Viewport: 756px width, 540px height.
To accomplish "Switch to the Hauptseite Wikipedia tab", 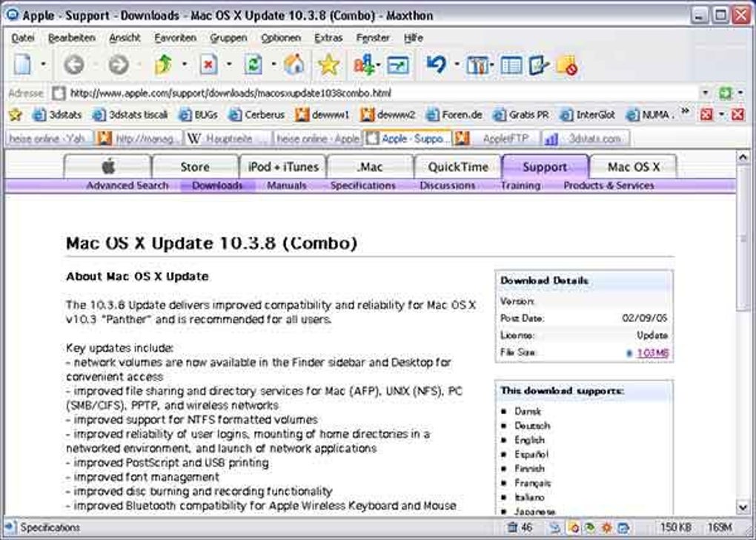I will point(228,139).
